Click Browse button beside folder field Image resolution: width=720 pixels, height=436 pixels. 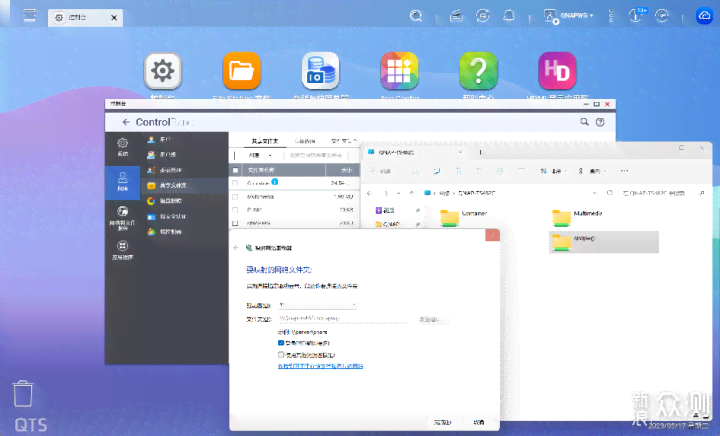[x=432, y=319]
